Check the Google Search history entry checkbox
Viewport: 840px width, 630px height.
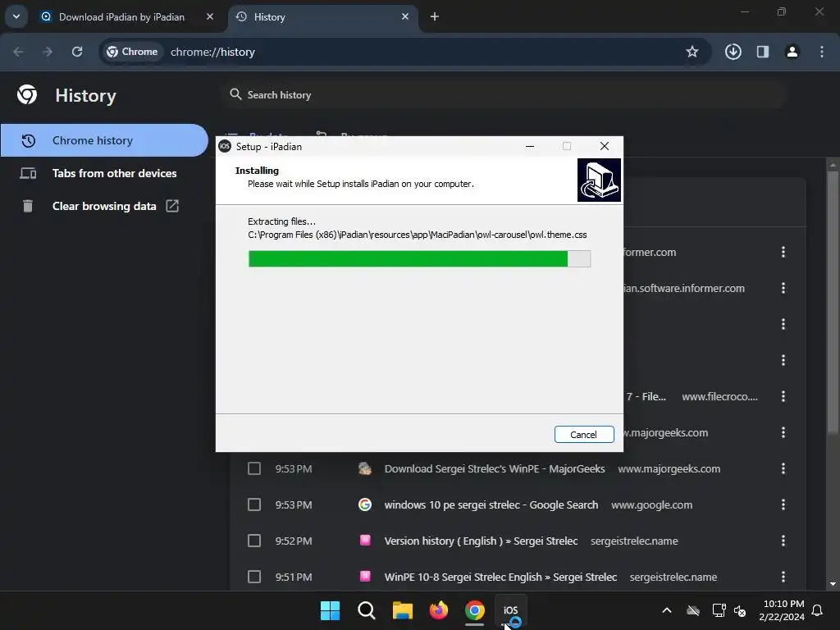[254, 504]
